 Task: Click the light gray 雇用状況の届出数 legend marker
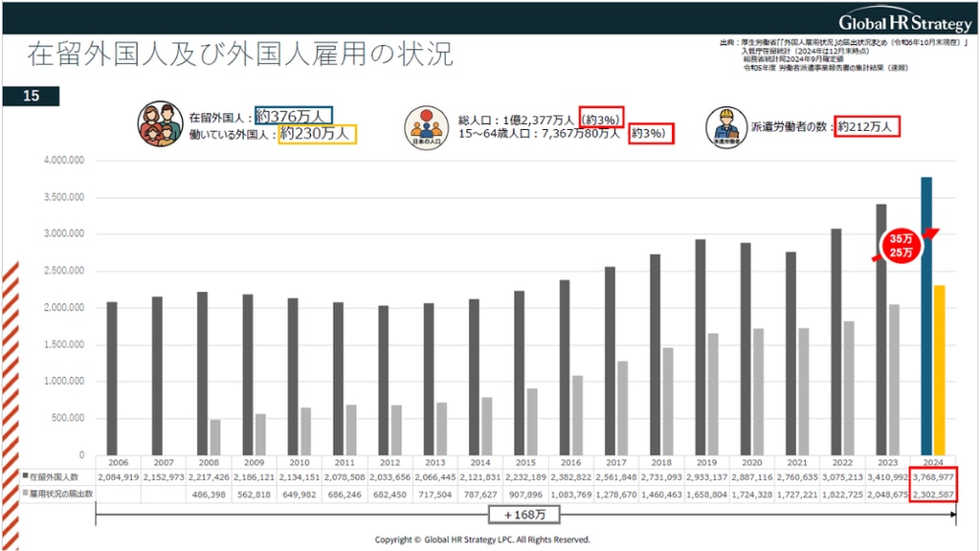[24, 493]
